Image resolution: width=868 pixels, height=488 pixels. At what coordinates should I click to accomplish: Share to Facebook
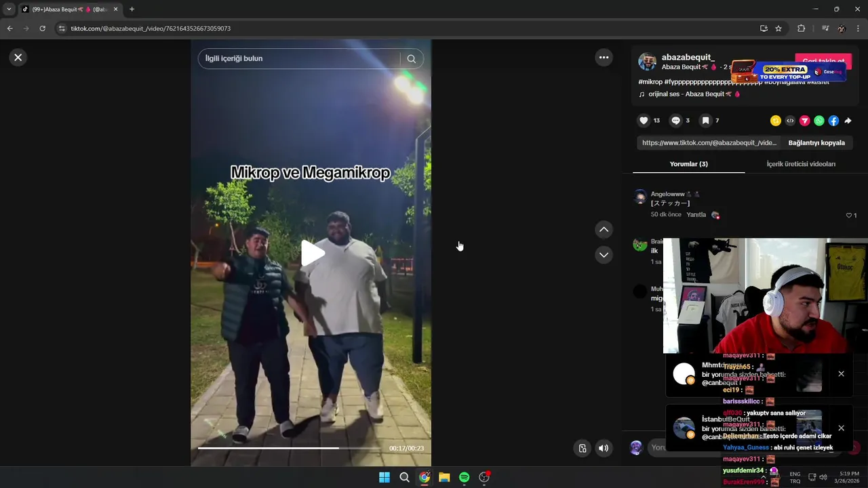pyautogui.click(x=833, y=121)
